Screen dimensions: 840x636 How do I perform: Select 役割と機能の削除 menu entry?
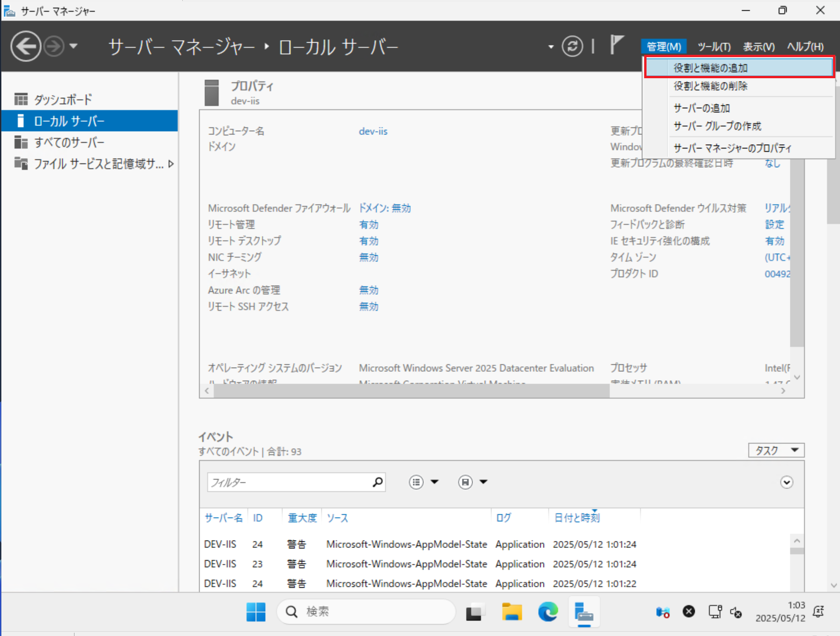pyautogui.click(x=739, y=86)
